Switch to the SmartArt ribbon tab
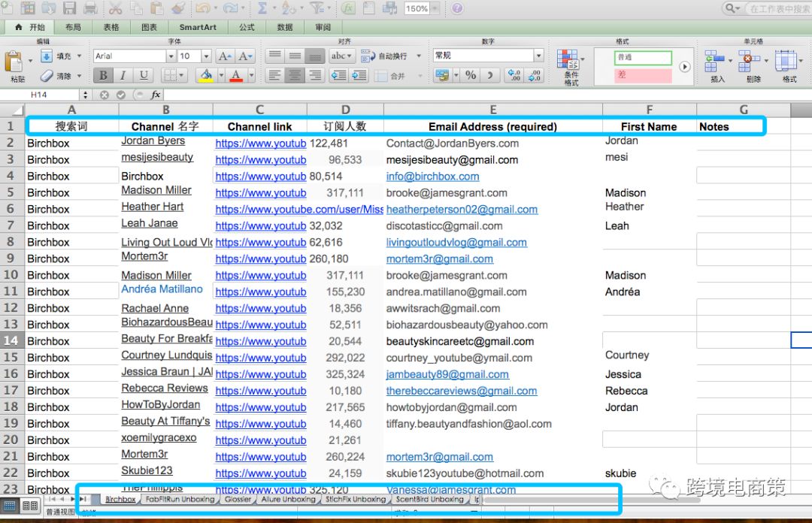812x523 pixels. tap(198, 27)
